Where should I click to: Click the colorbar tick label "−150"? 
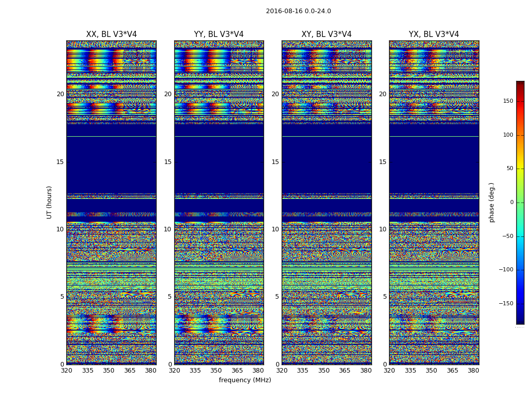pos(506,304)
